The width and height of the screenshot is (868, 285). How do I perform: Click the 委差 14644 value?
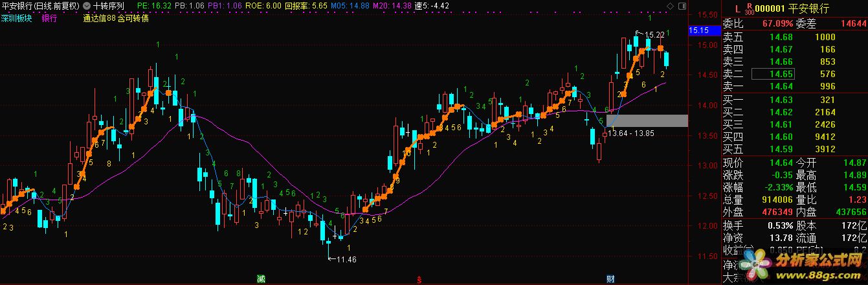pos(854,23)
